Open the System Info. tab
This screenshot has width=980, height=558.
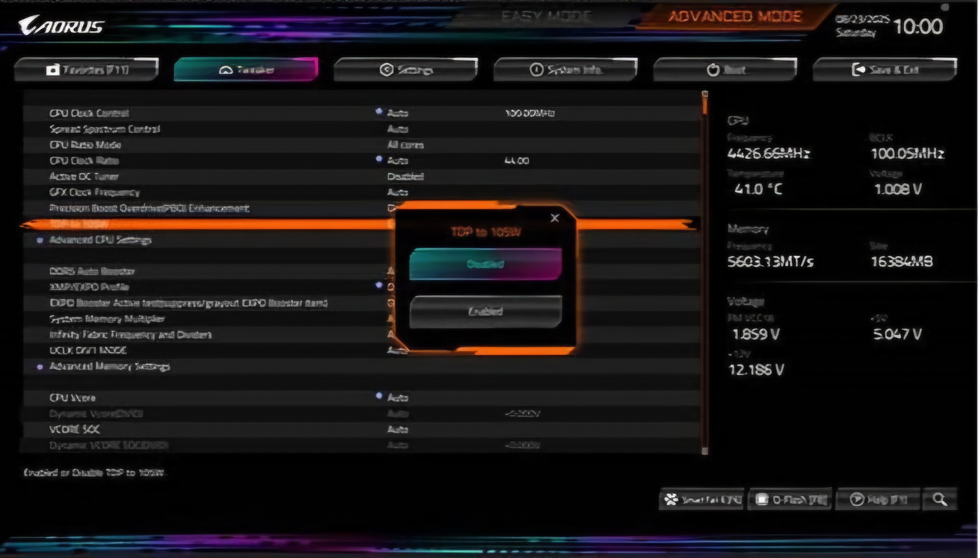(x=565, y=70)
